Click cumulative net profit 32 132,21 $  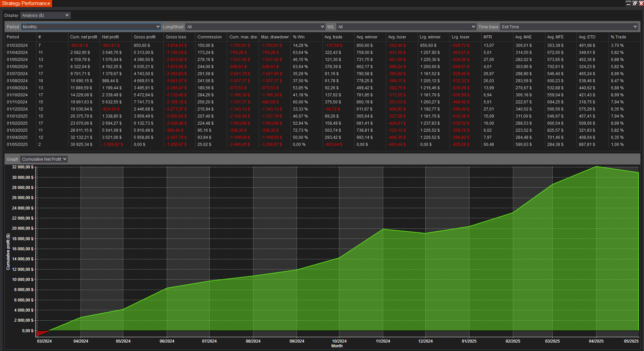81,137
